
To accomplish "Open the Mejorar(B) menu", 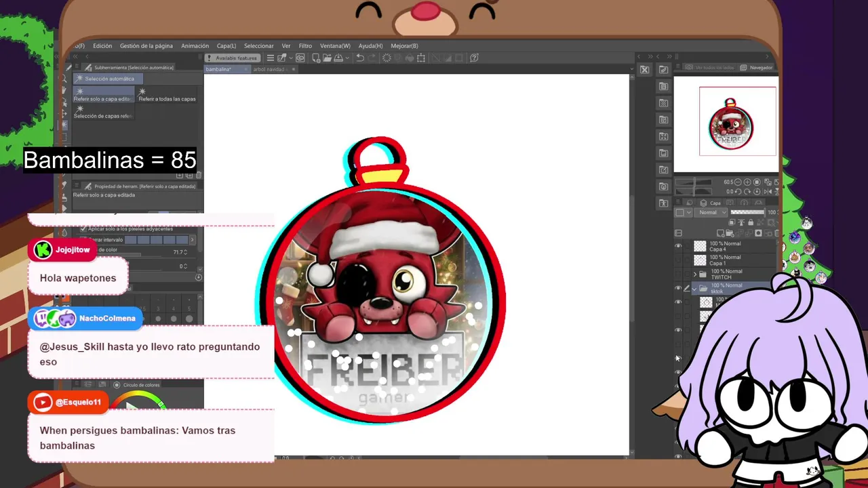I will coord(404,46).
